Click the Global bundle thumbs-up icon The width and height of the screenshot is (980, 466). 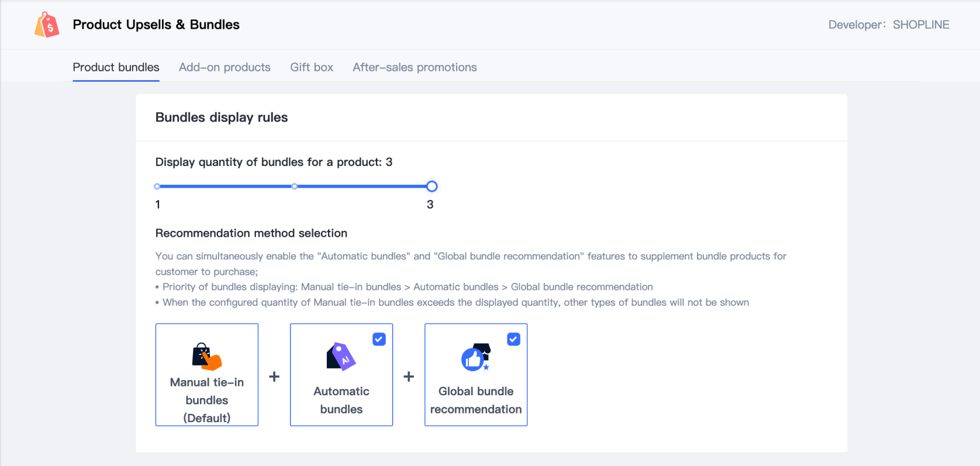tap(476, 357)
